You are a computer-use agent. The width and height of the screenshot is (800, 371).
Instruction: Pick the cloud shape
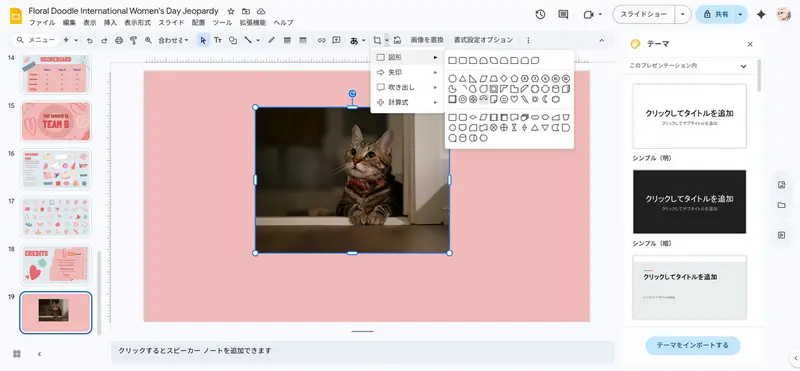[556, 100]
